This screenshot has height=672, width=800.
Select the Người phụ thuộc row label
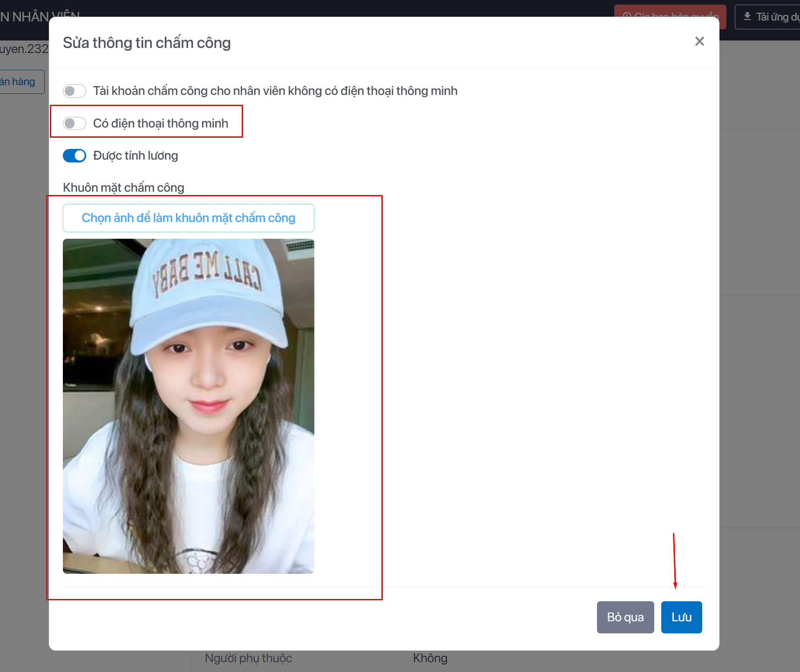[x=248, y=658]
